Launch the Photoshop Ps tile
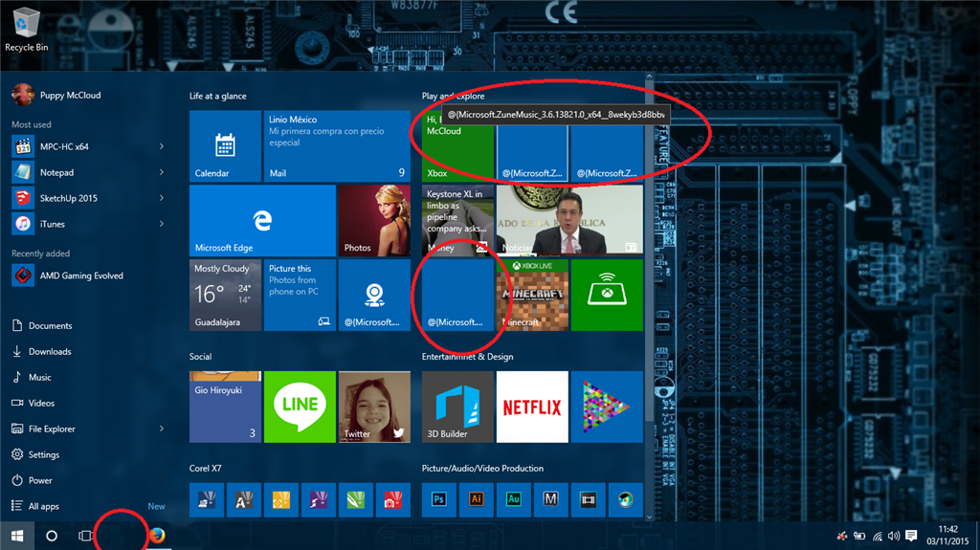The height and width of the screenshot is (550, 980). click(x=438, y=500)
